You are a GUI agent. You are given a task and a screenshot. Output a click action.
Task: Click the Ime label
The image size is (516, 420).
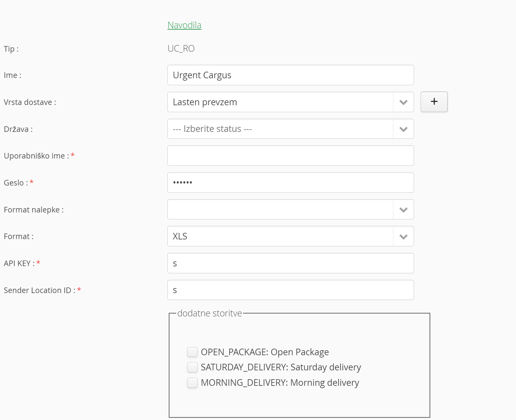[x=12, y=75]
